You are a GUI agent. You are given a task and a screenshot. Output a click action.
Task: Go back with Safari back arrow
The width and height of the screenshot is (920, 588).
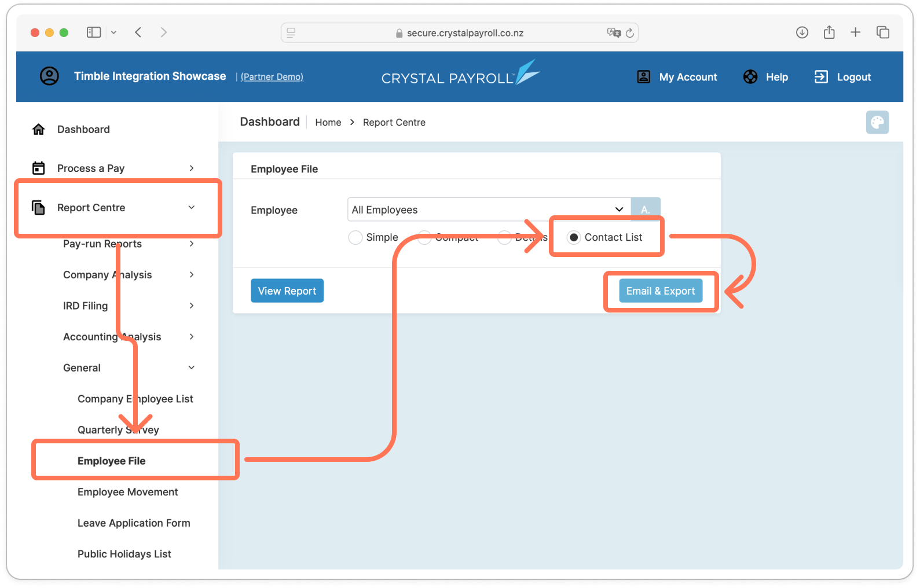(x=138, y=32)
